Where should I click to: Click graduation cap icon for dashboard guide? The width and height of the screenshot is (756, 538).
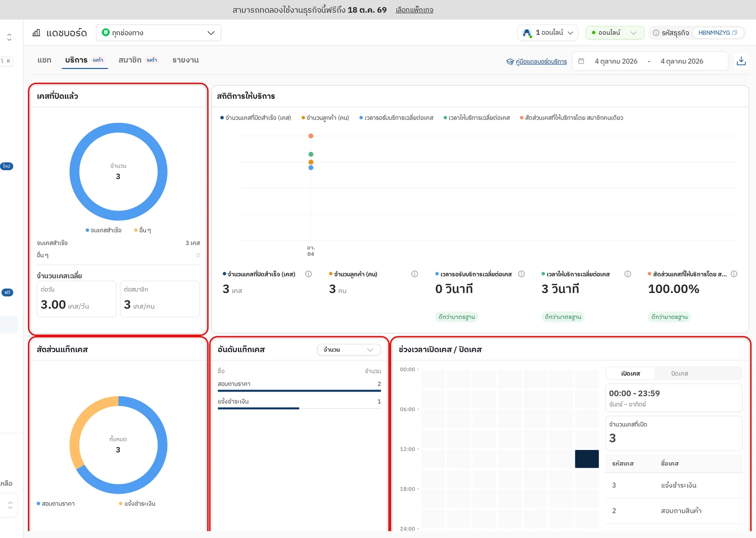coord(510,61)
